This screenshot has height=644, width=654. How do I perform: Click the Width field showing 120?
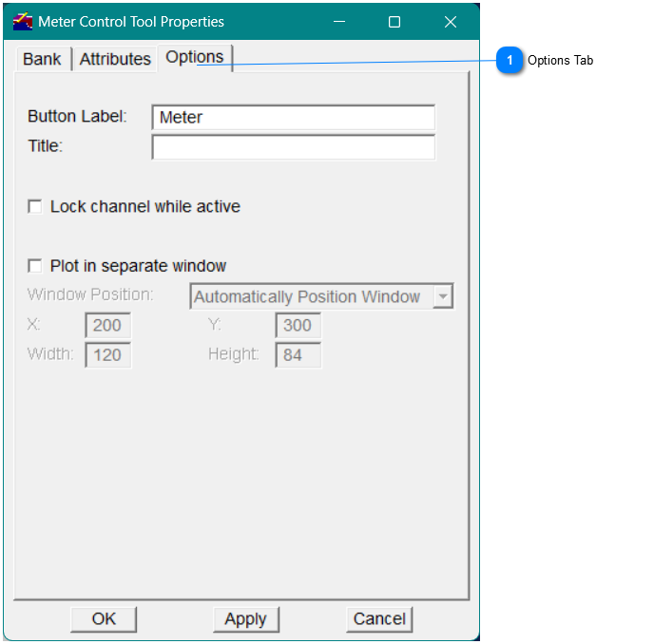coord(108,355)
